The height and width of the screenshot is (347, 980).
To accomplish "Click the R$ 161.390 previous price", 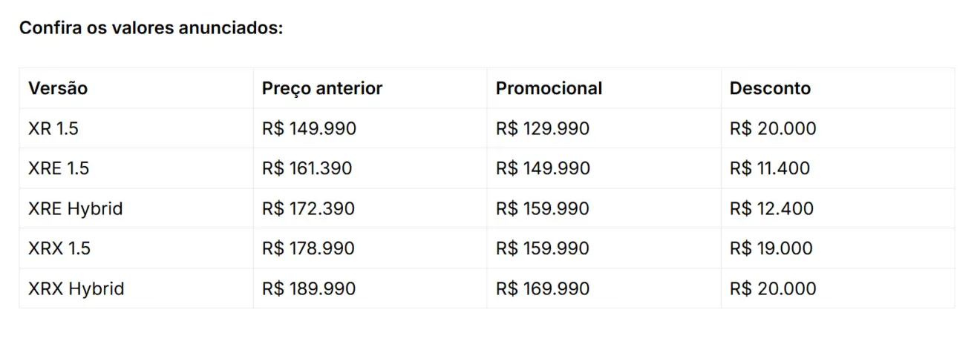I will tap(307, 168).
